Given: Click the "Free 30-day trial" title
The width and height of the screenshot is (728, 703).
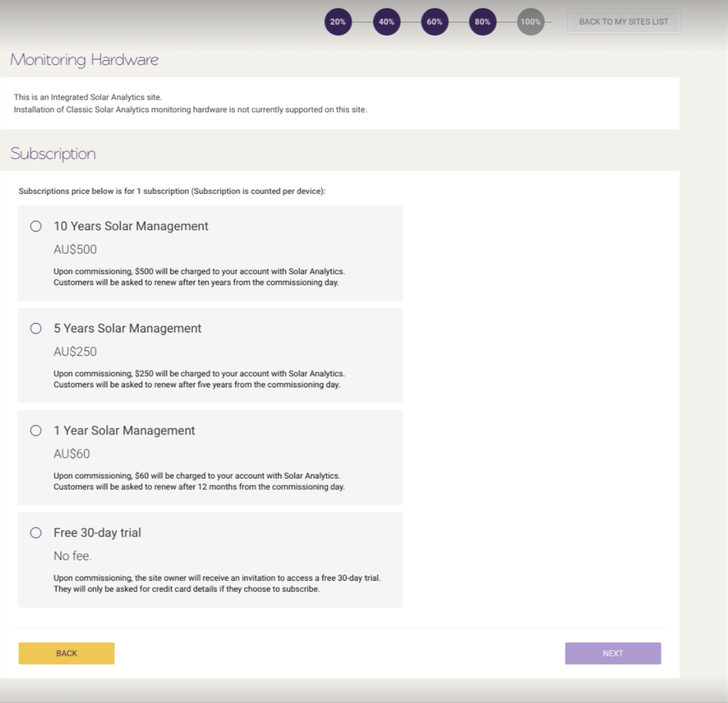Looking at the screenshot, I should point(97,532).
